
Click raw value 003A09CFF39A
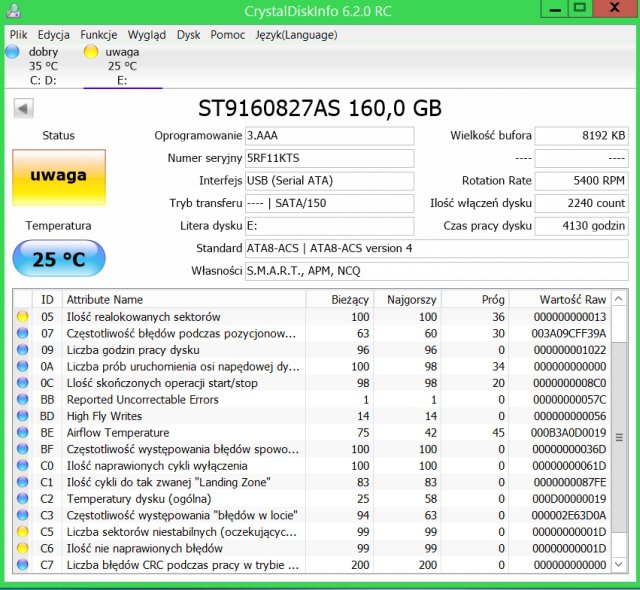point(569,333)
